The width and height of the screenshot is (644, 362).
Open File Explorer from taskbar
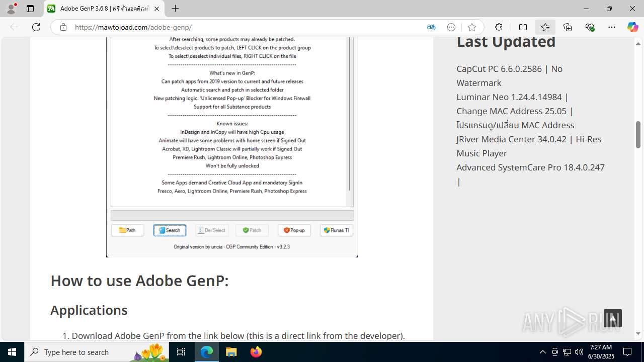tap(231, 352)
